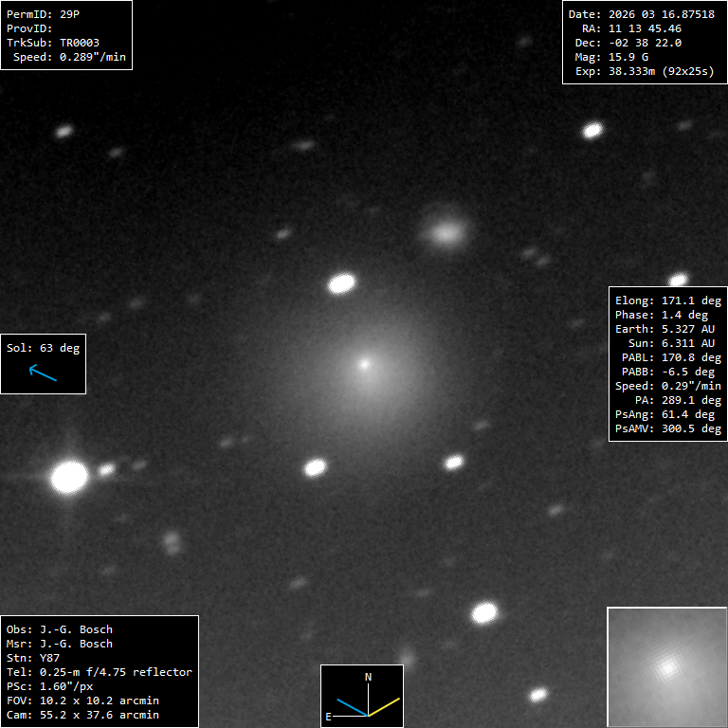
Task: Click the FOV: 10.2 x 10.2 arcmin line
Action: [x=82, y=701]
